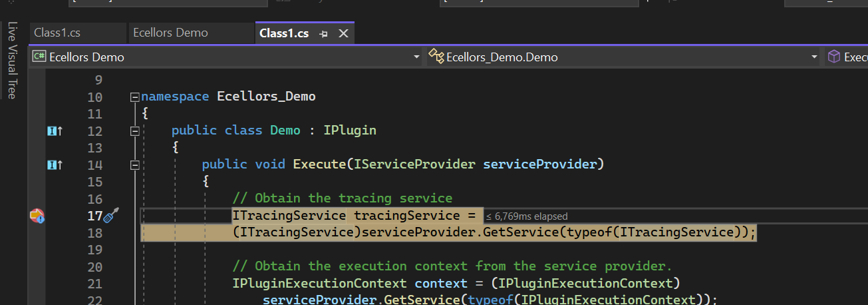
Task: Pin the active Class1.cs tab
Action: 324,33
